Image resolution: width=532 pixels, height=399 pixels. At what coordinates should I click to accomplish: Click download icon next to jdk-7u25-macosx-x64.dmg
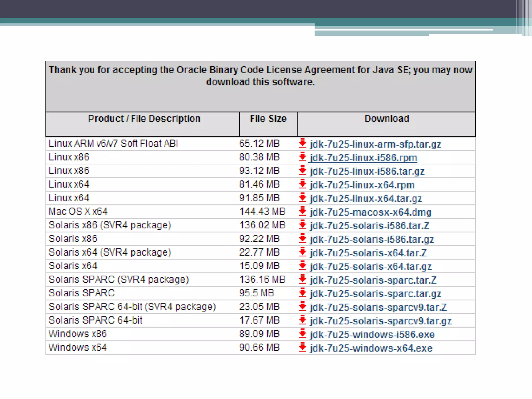(x=302, y=211)
